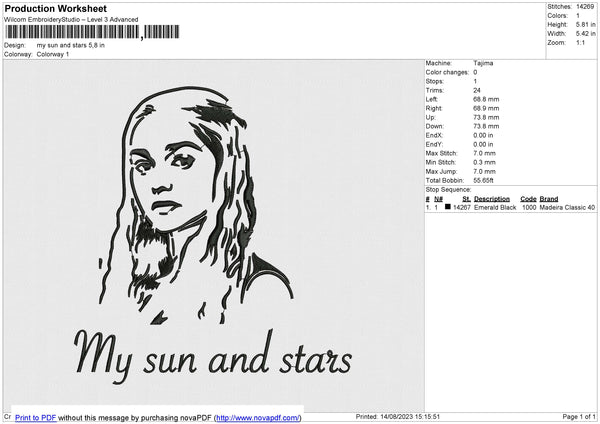Viewport: 600px width, 424px height.
Task: Click the 'Color changes: 0' value
Action: coord(475,72)
